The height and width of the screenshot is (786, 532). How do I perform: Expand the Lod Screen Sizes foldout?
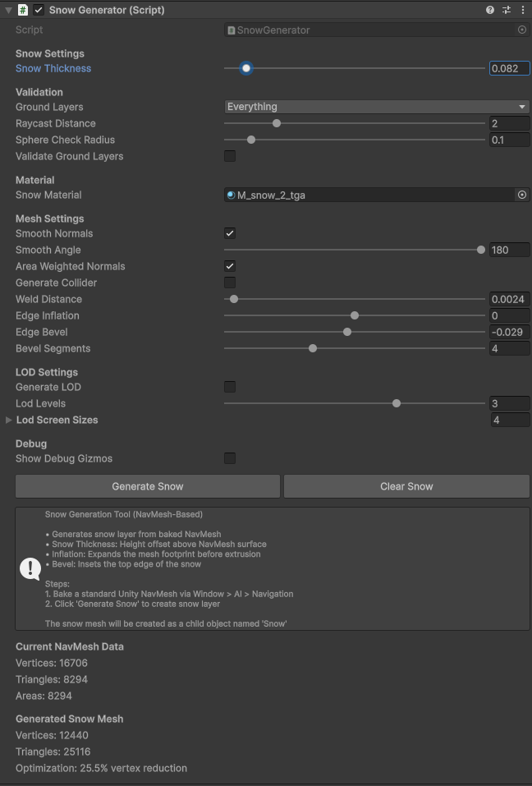(x=8, y=420)
